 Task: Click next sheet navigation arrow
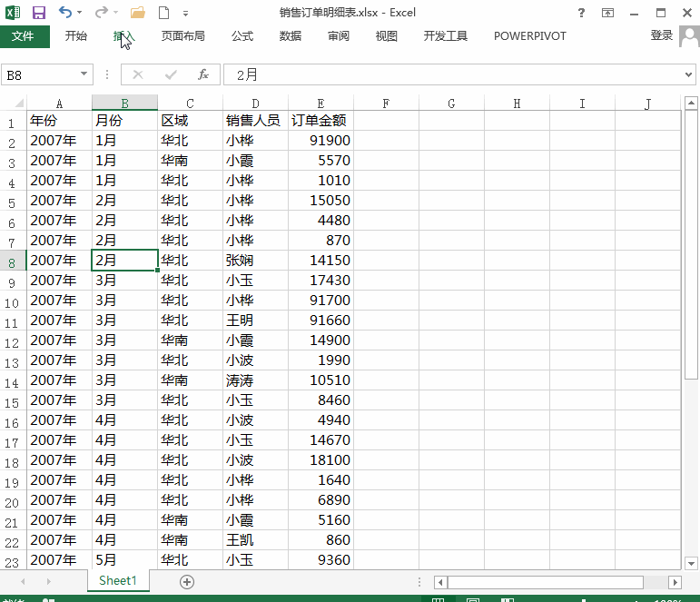[49, 581]
